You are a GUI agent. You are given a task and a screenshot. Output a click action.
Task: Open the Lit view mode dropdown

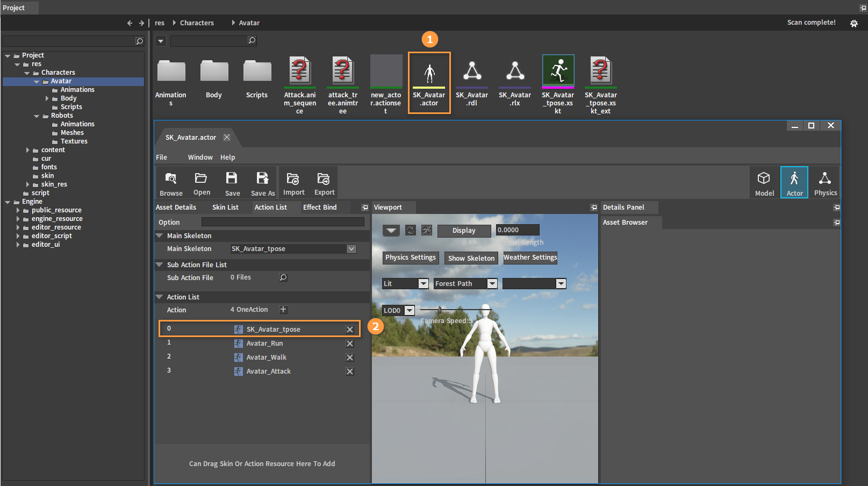coord(424,284)
